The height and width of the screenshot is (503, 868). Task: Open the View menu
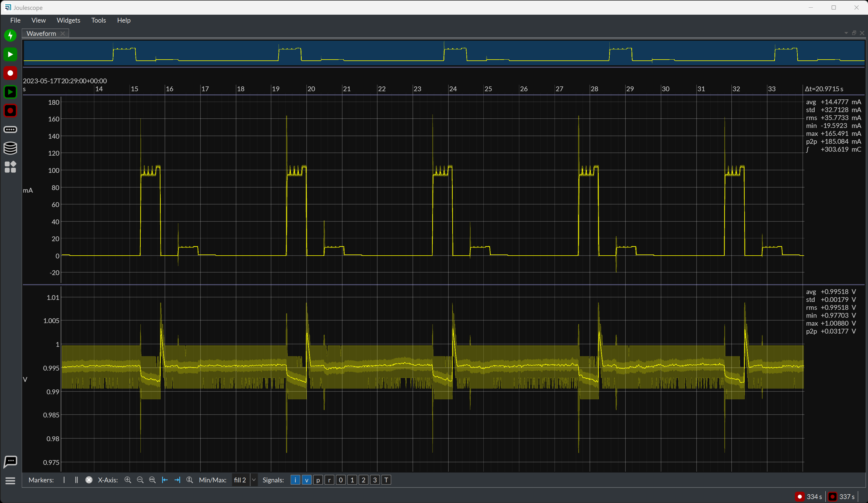(x=39, y=20)
